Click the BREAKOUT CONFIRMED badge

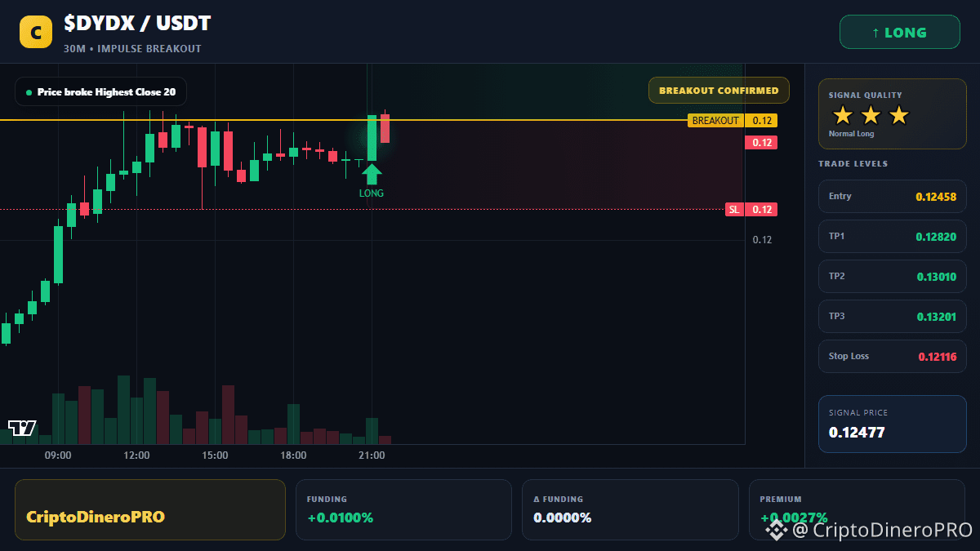tap(719, 91)
